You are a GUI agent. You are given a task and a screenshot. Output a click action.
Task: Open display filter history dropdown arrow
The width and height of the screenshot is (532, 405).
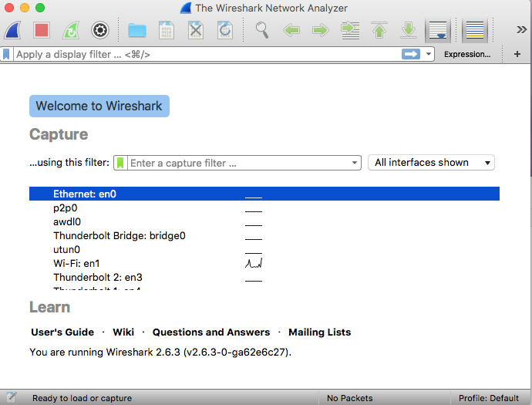pos(429,54)
